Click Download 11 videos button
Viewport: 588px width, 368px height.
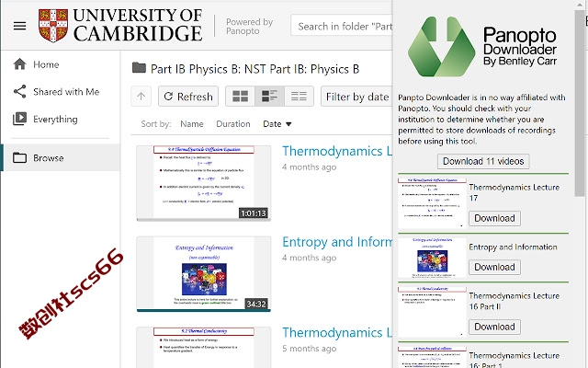[483, 161]
